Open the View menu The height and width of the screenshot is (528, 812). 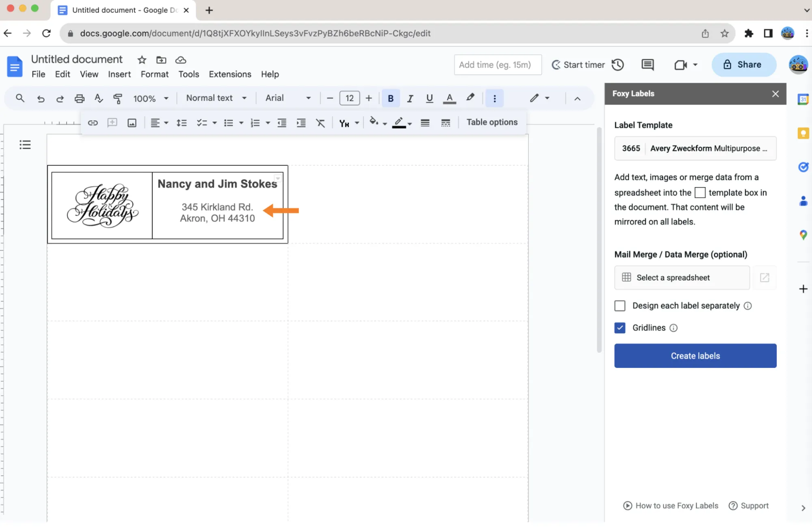coord(89,74)
